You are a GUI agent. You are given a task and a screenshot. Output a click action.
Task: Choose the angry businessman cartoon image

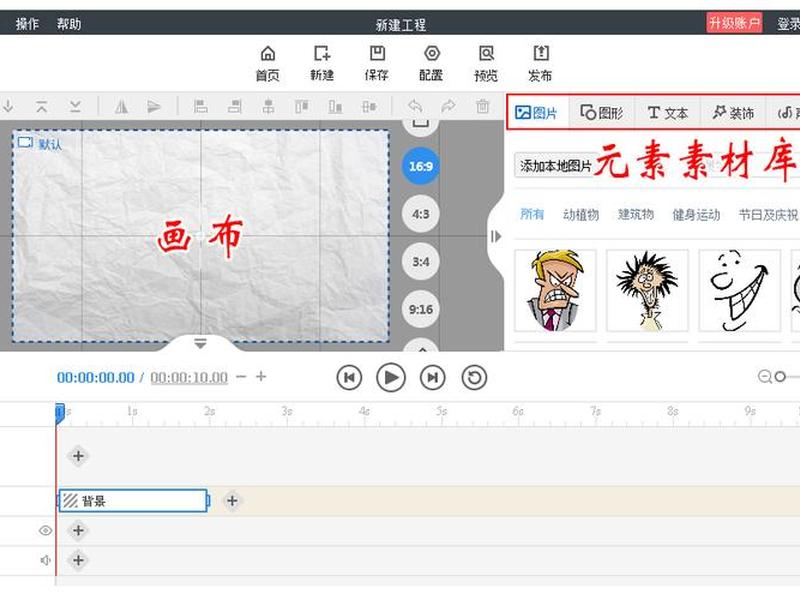[555, 290]
